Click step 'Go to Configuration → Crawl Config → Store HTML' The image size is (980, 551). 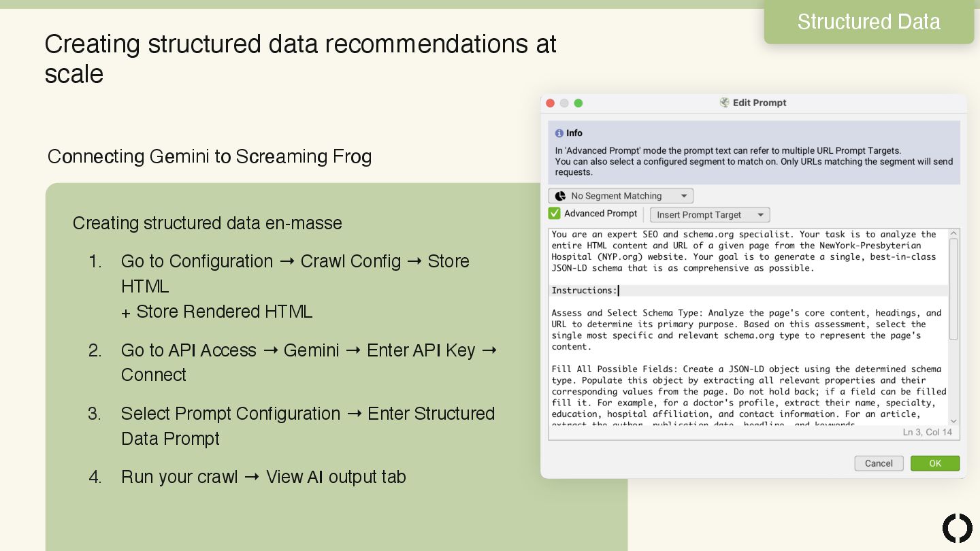(x=295, y=273)
